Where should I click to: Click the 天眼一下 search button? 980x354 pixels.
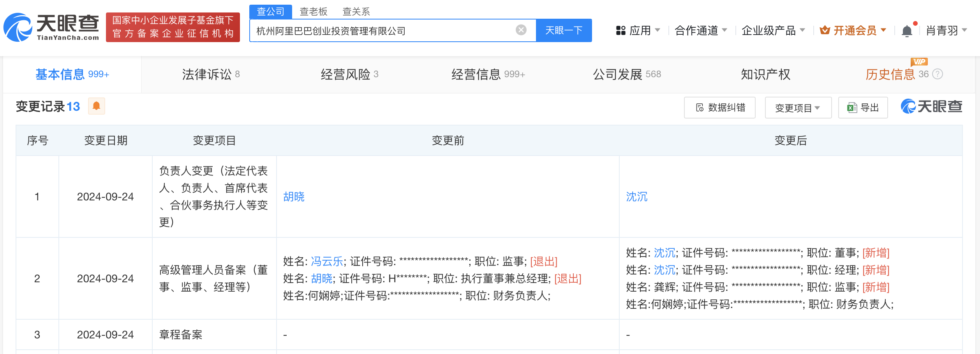click(x=564, y=30)
